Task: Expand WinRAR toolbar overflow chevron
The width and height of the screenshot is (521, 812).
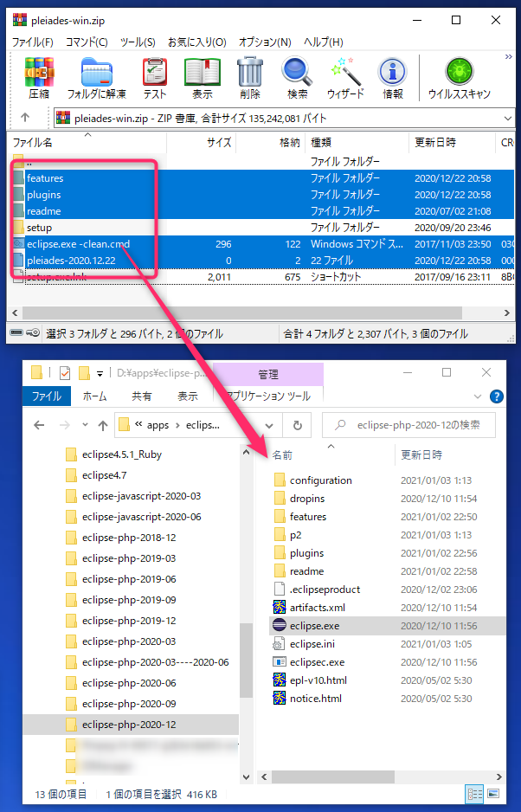Action: pos(509,57)
